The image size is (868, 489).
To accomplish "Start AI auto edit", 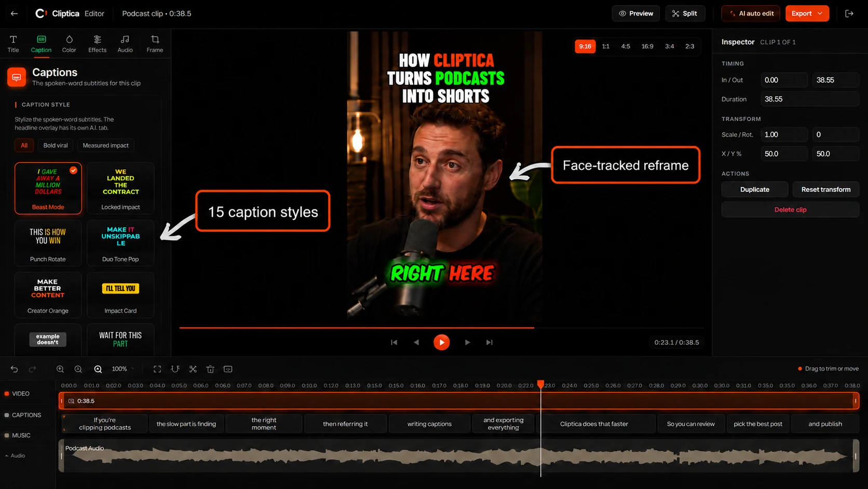I will 751,14.
